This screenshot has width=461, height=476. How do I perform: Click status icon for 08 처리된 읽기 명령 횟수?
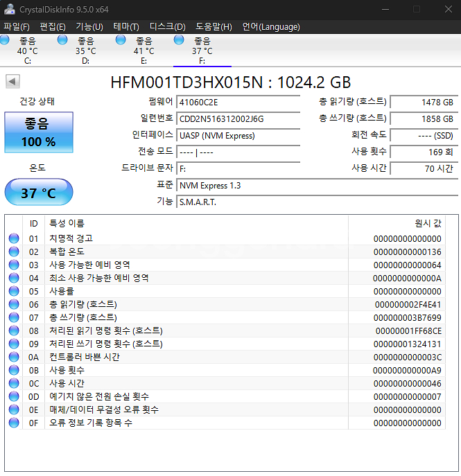tap(14, 330)
